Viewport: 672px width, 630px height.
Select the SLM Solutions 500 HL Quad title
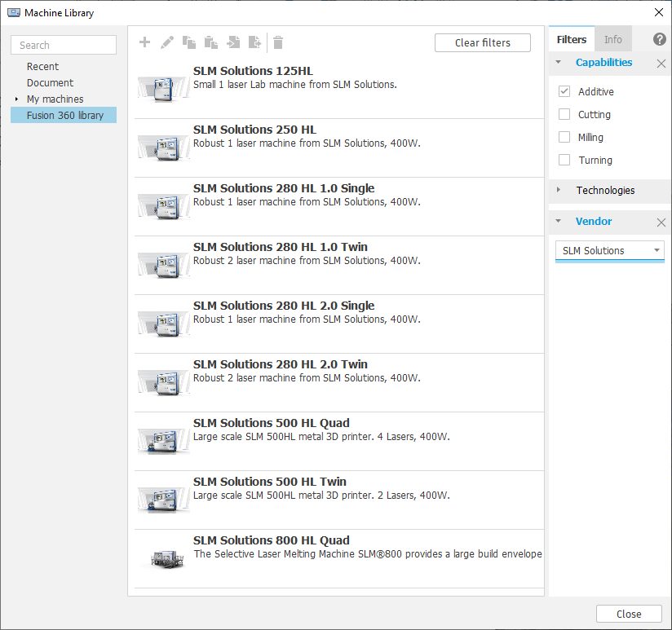[x=272, y=423]
